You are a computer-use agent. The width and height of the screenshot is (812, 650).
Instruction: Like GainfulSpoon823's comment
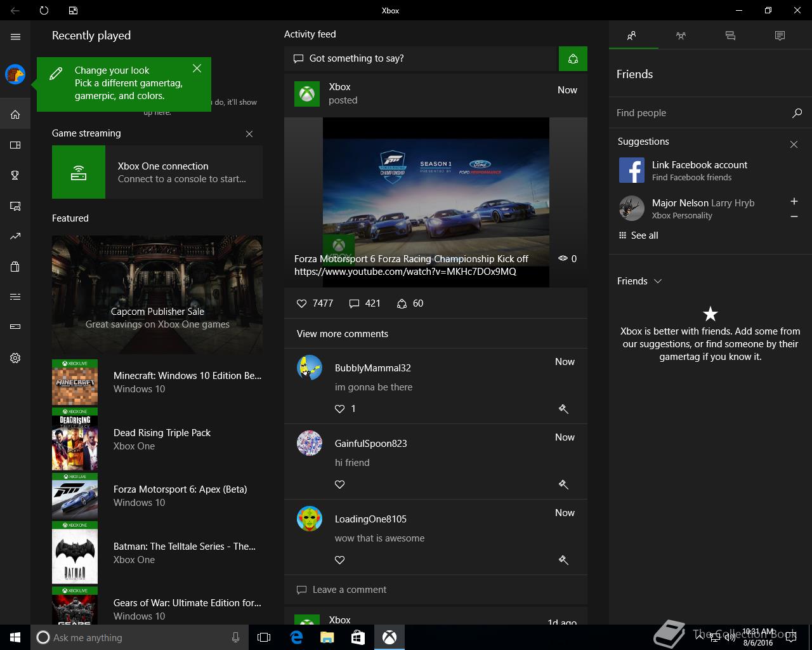point(340,484)
